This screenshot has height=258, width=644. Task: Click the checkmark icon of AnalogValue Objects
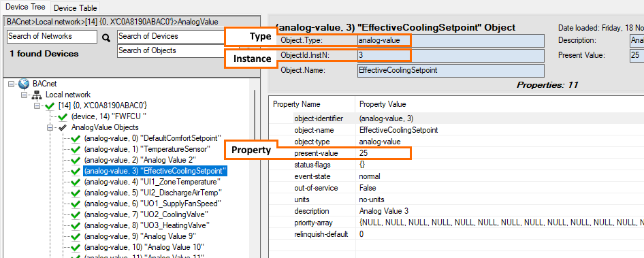[63, 127]
